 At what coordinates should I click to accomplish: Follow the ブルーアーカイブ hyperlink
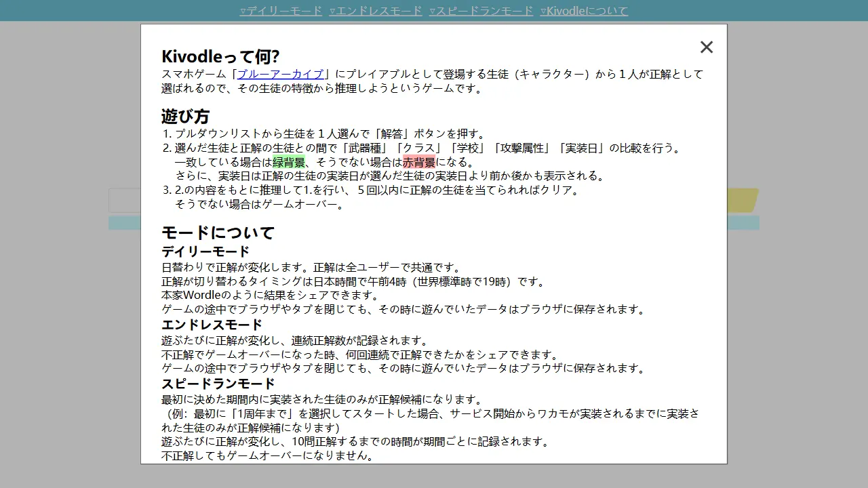click(x=281, y=74)
